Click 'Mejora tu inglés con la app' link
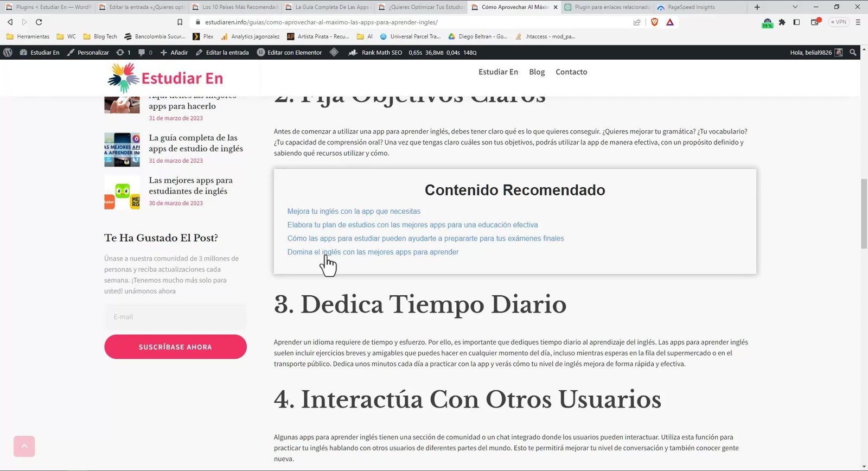Viewport: 868px width, 471px height. [x=354, y=212]
